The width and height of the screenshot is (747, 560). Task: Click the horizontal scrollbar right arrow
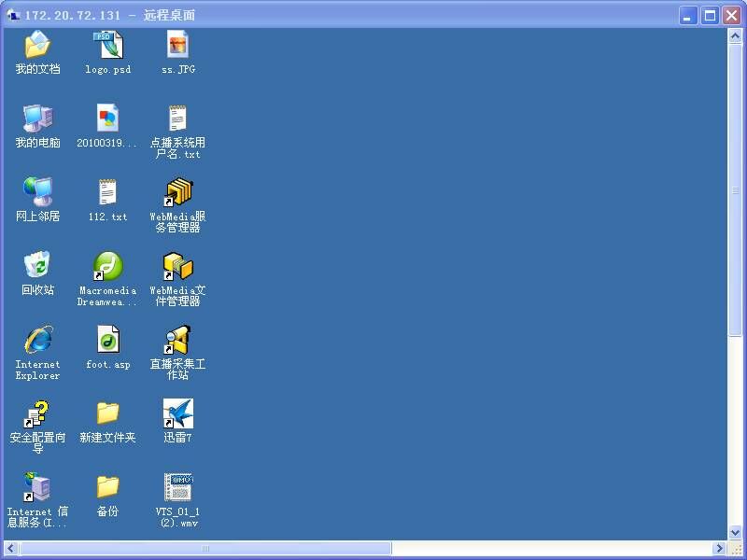[x=720, y=549]
